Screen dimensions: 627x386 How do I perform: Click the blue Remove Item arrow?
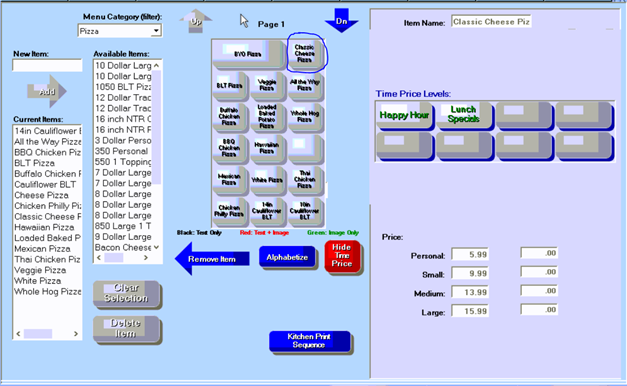[x=212, y=259]
